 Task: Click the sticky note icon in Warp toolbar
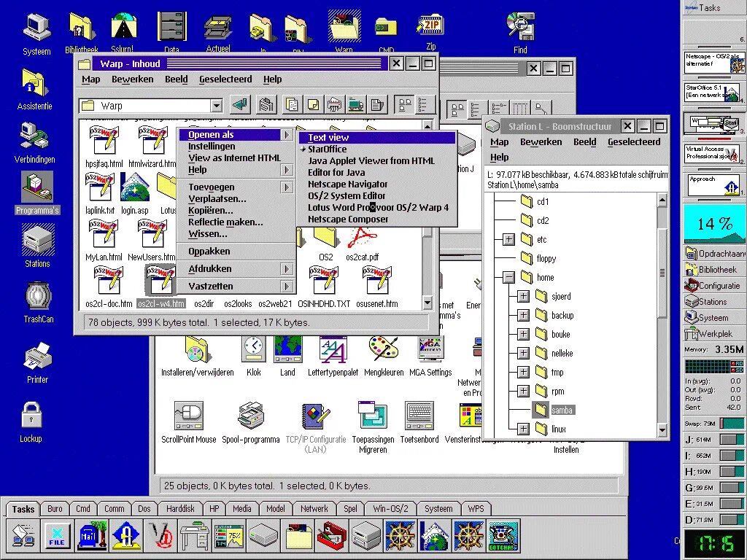click(313, 105)
